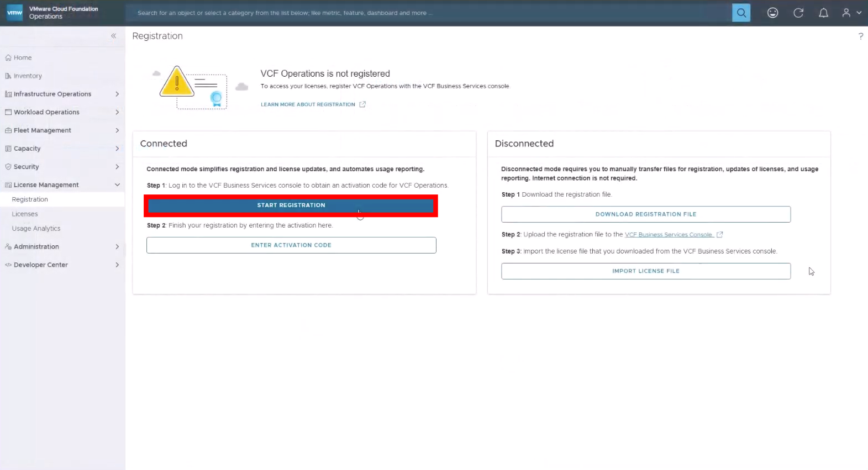
Task: Expand Security chevron
Action: tap(117, 167)
